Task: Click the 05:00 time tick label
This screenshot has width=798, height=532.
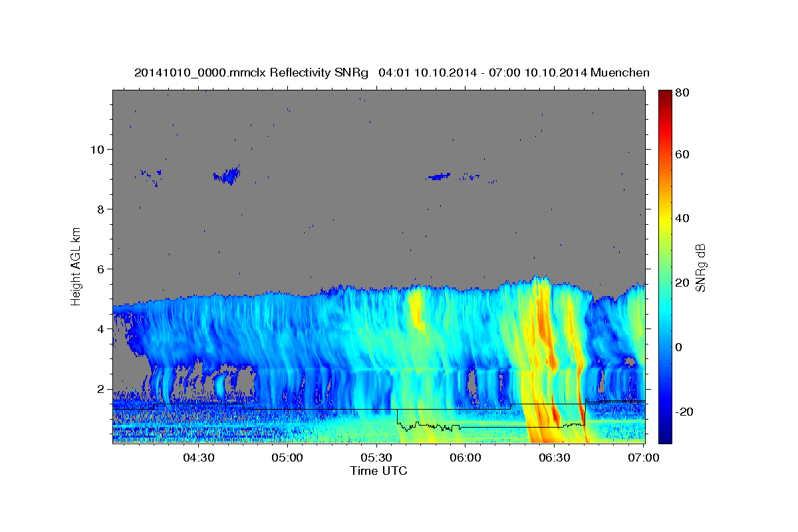Action: tap(287, 458)
